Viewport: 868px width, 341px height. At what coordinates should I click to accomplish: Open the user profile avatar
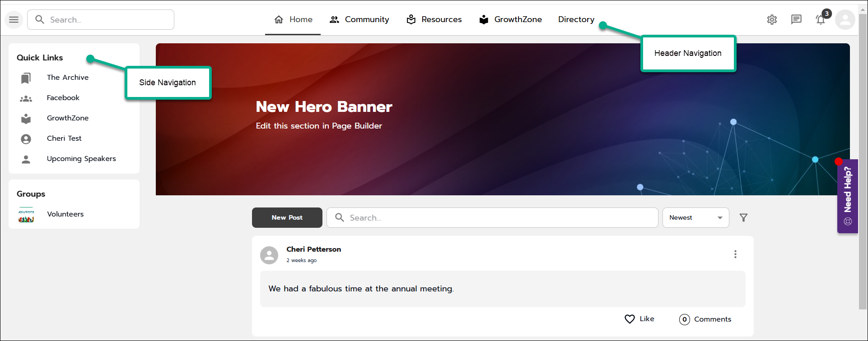[x=845, y=20]
